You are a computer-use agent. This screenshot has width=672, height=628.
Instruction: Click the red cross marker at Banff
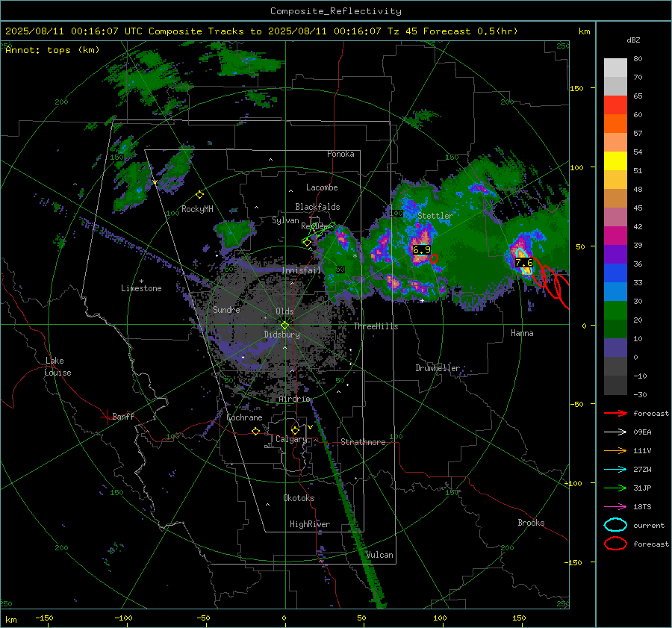point(107,416)
